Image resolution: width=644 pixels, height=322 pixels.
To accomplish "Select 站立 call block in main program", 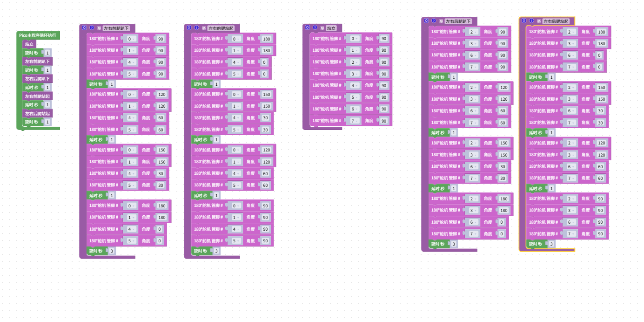I will pyautogui.click(x=29, y=44).
